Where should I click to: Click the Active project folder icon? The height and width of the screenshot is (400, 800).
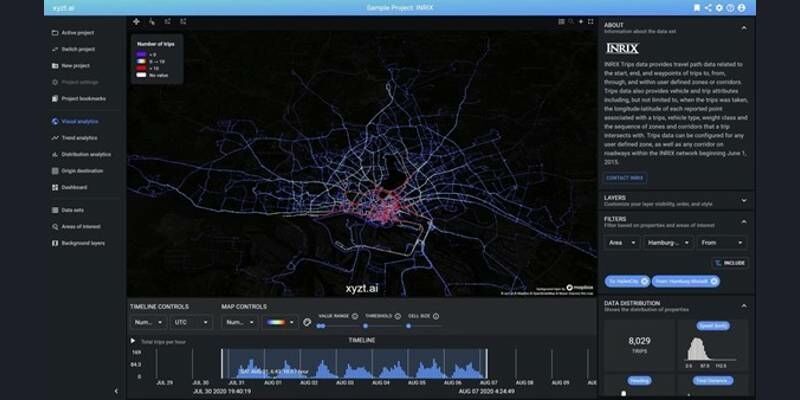click(x=55, y=33)
